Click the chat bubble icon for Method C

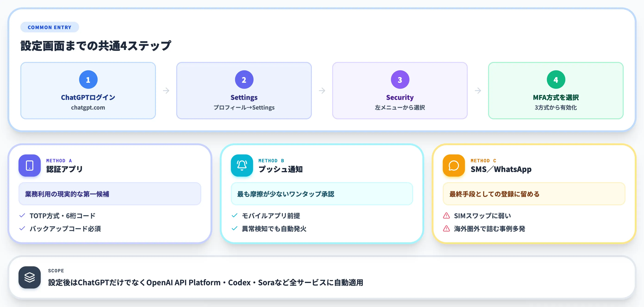click(453, 165)
